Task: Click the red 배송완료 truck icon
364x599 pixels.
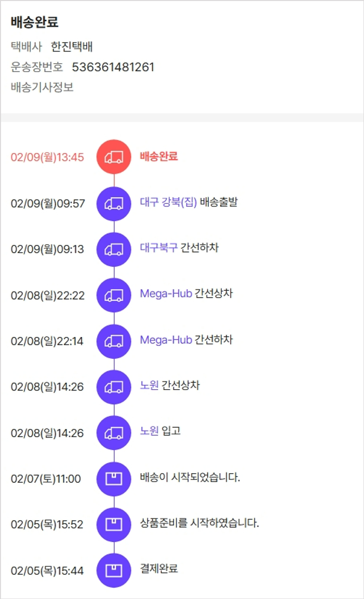Action: pos(114,157)
